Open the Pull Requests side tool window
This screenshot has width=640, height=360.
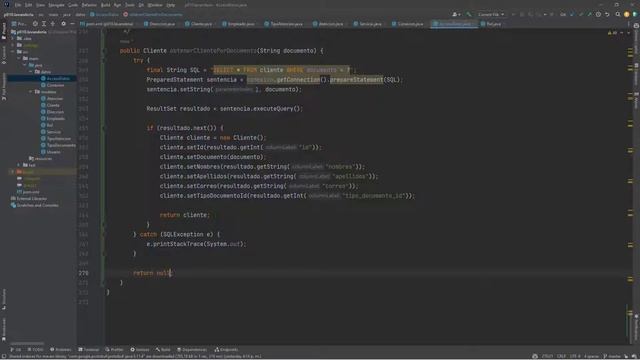coord(4,87)
